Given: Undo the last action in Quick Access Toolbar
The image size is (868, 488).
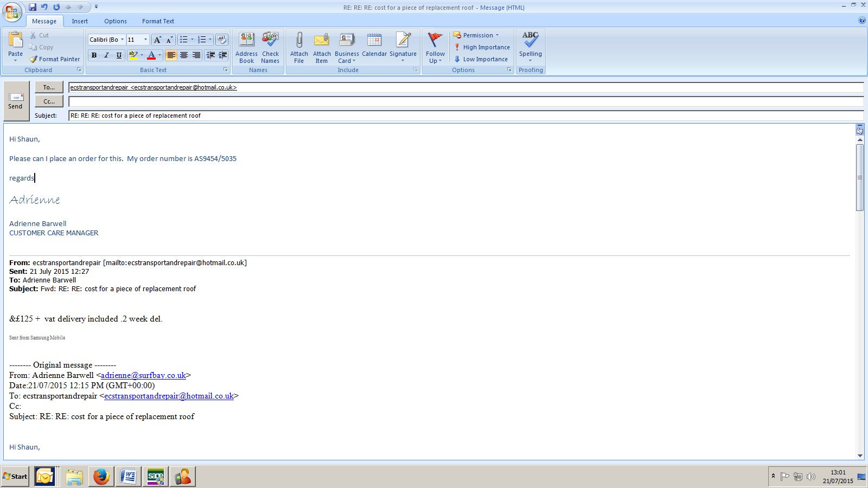Looking at the screenshot, I should [x=44, y=7].
